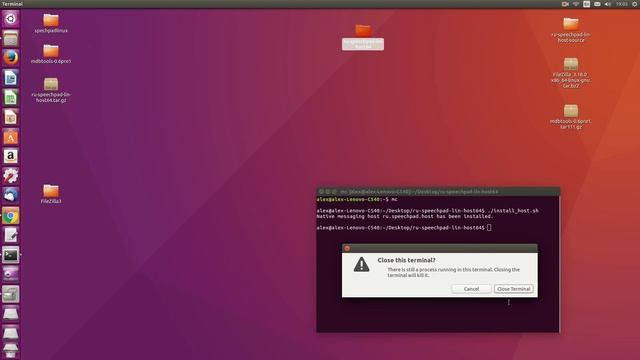The height and width of the screenshot is (360, 640).
Task: Open Ubuntu Software Center launcher icon
Action: [11, 137]
